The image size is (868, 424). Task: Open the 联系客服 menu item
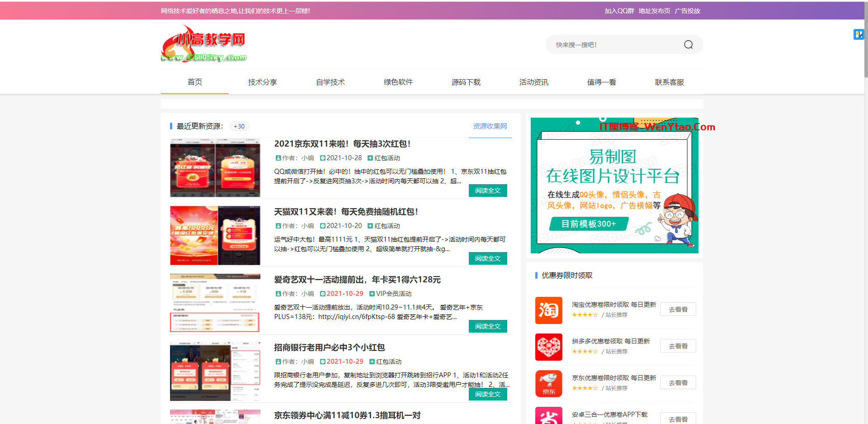pos(670,82)
